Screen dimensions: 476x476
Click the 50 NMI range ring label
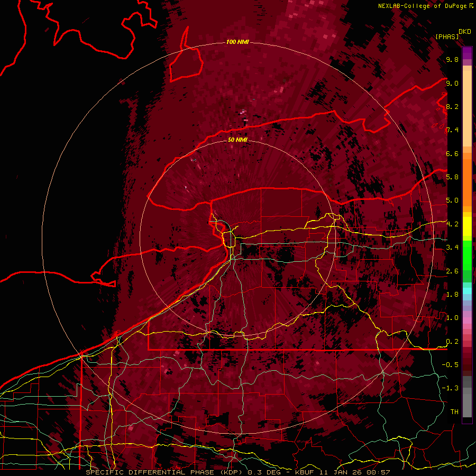[x=237, y=140]
